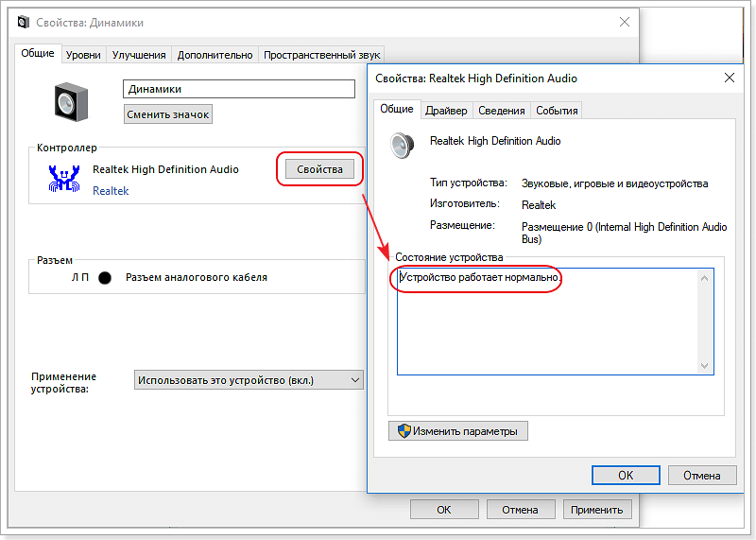Click the Сменить значок button
Viewport: 756px width, 540px height.
[x=168, y=114]
